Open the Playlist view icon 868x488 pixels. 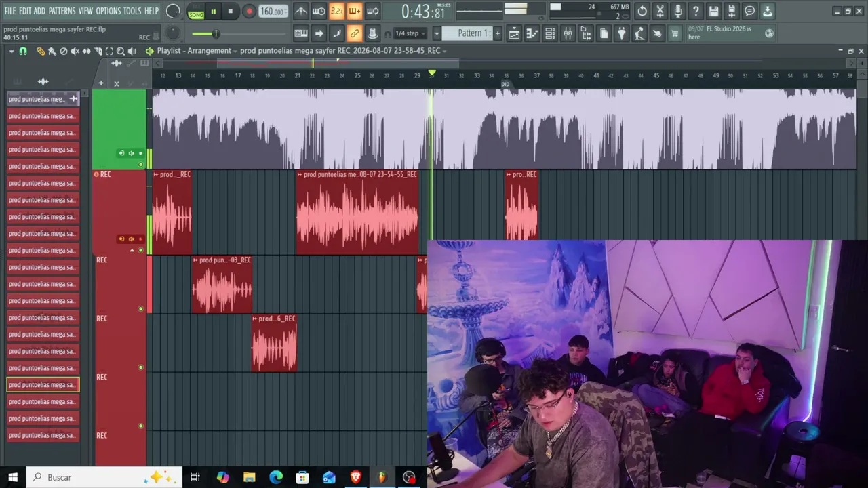[x=515, y=33]
